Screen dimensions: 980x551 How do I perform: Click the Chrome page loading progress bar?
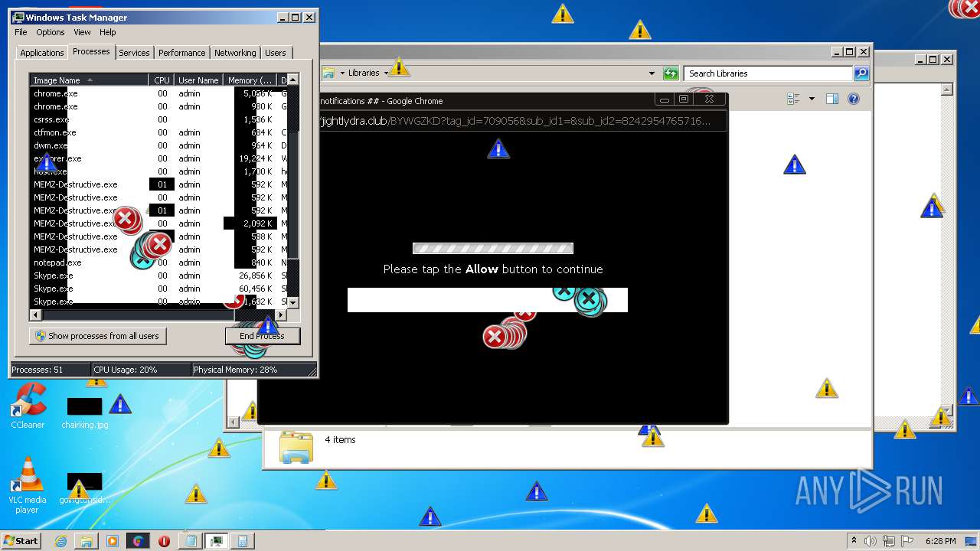(x=493, y=249)
